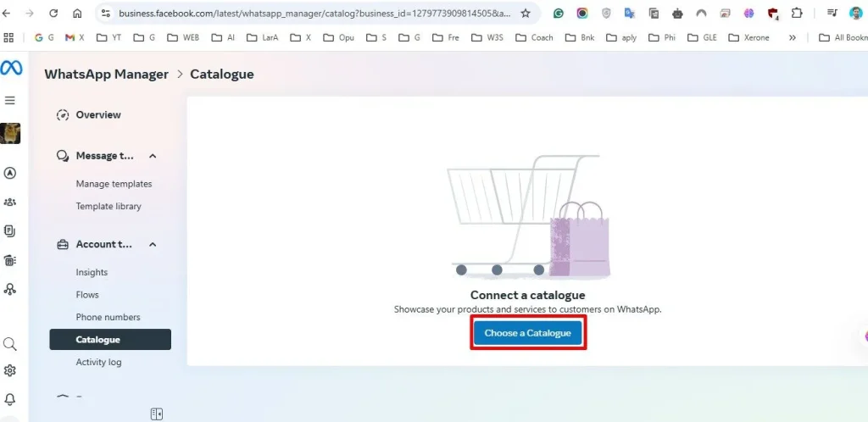The height and width of the screenshot is (422, 868).
Task: Show more bookmarks via double chevron
Action: 793,37
